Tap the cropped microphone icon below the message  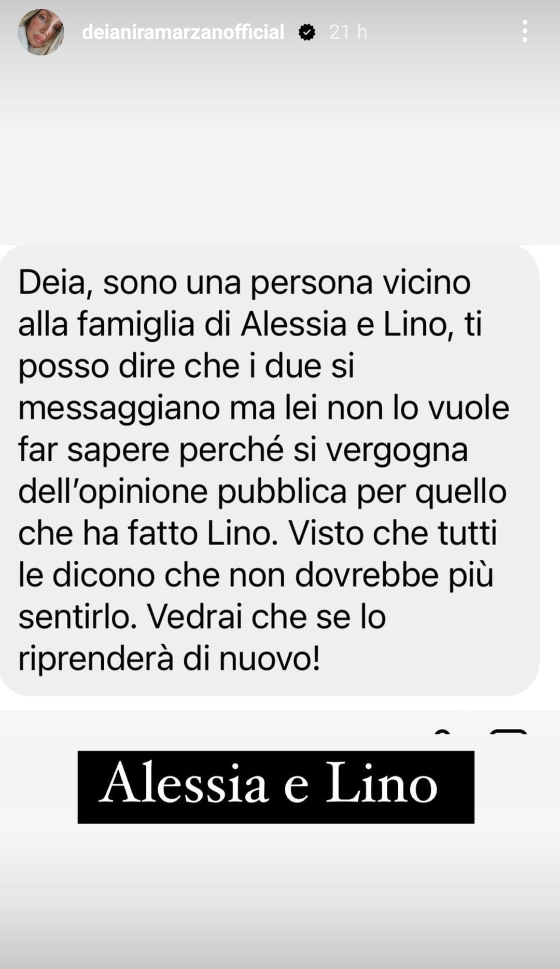[x=442, y=731]
